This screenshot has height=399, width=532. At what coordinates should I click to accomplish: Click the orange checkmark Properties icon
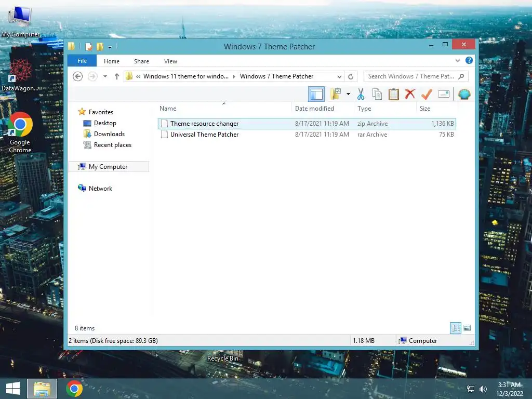(x=427, y=94)
